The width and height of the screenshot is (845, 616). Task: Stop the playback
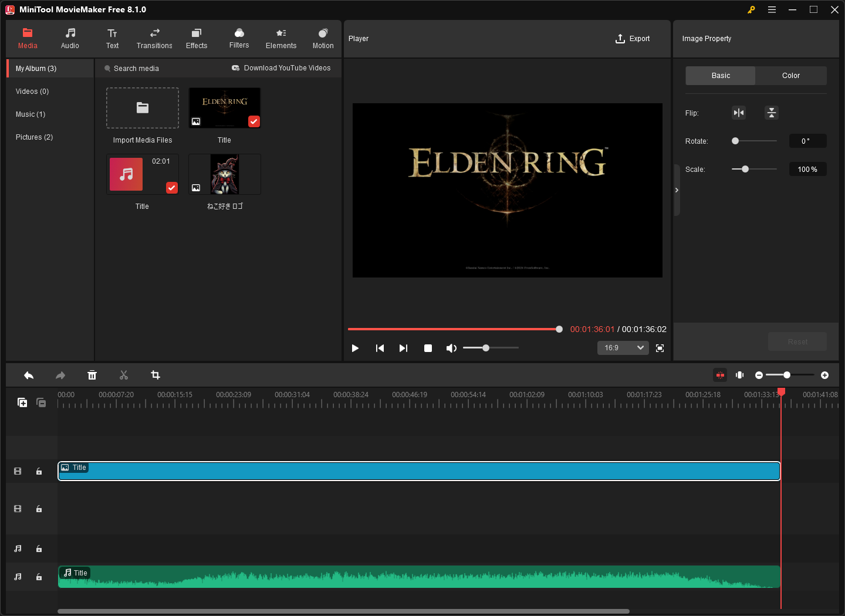coord(428,348)
